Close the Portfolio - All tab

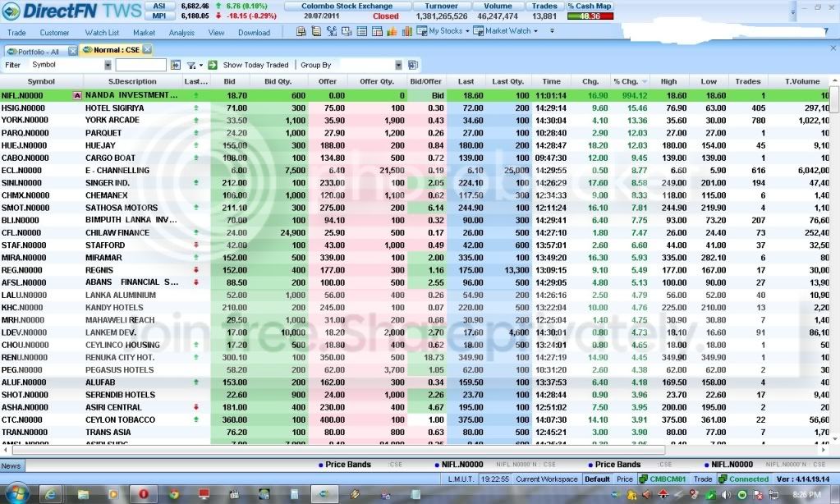(x=72, y=52)
